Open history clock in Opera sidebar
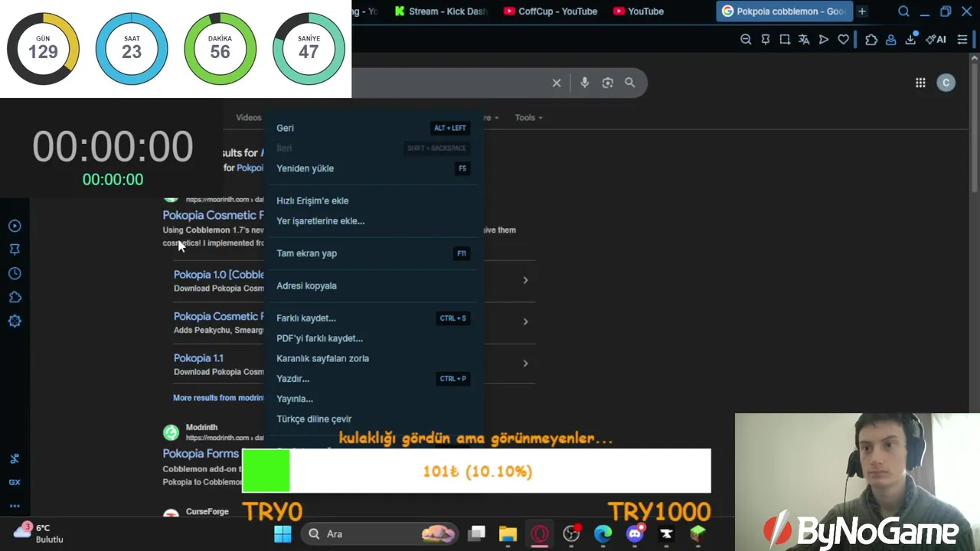The width and height of the screenshot is (980, 551). point(15,273)
